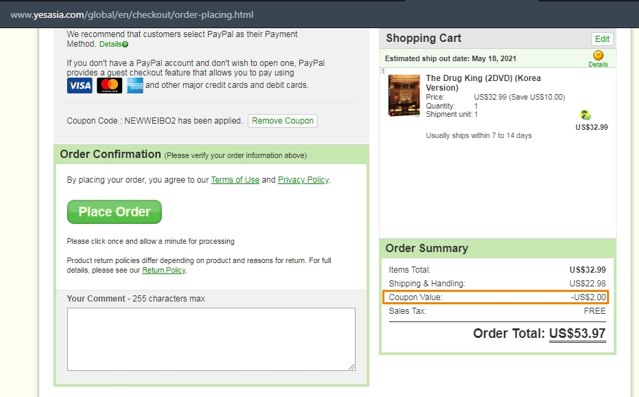
Task: Click the Items Total US$32.99 value
Action: tap(587, 270)
